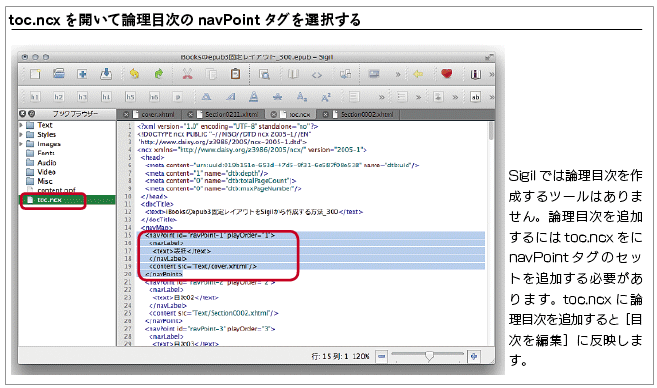
Task: Show more items after yellow back arrow's left
Action: point(398,75)
